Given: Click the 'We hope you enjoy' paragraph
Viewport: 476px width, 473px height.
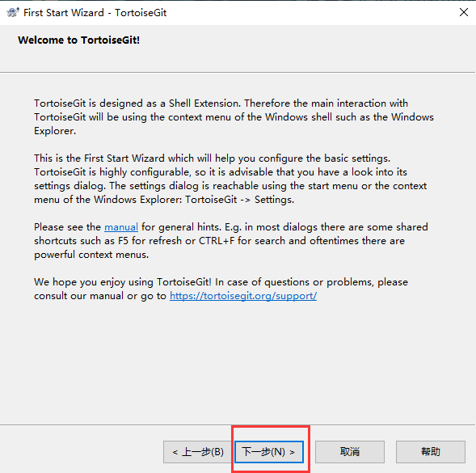Looking at the screenshot, I should tap(221, 289).
